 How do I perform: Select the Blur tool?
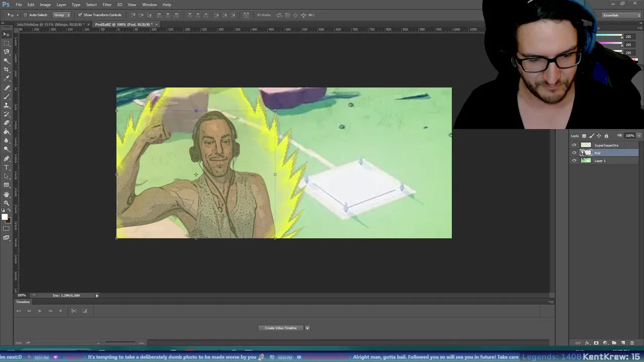(7, 140)
